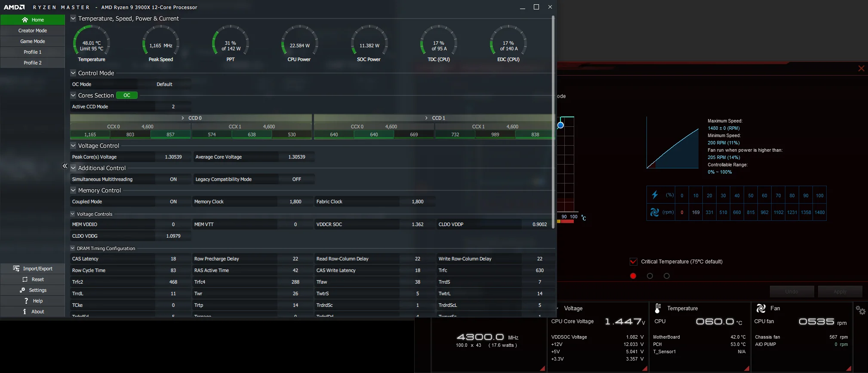The height and width of the screenshot is (373, 868).
Task: Toggle the green OC badge in Cores Section
Action: click(x=127, y=95)
